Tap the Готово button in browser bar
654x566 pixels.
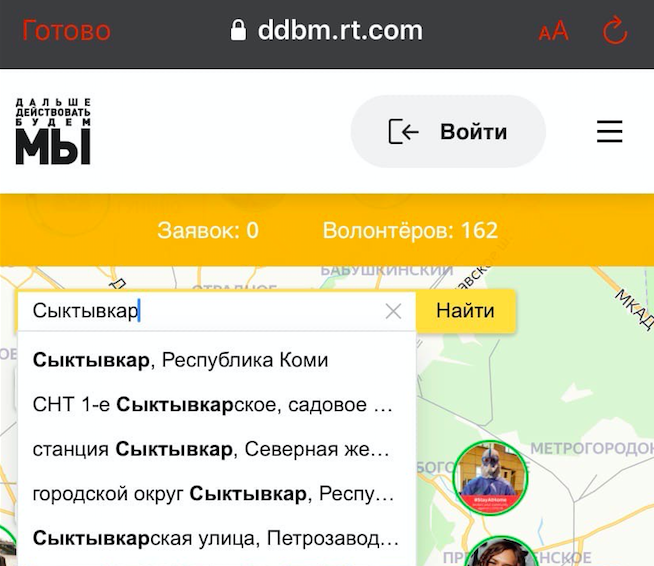[x=66, y=31]
